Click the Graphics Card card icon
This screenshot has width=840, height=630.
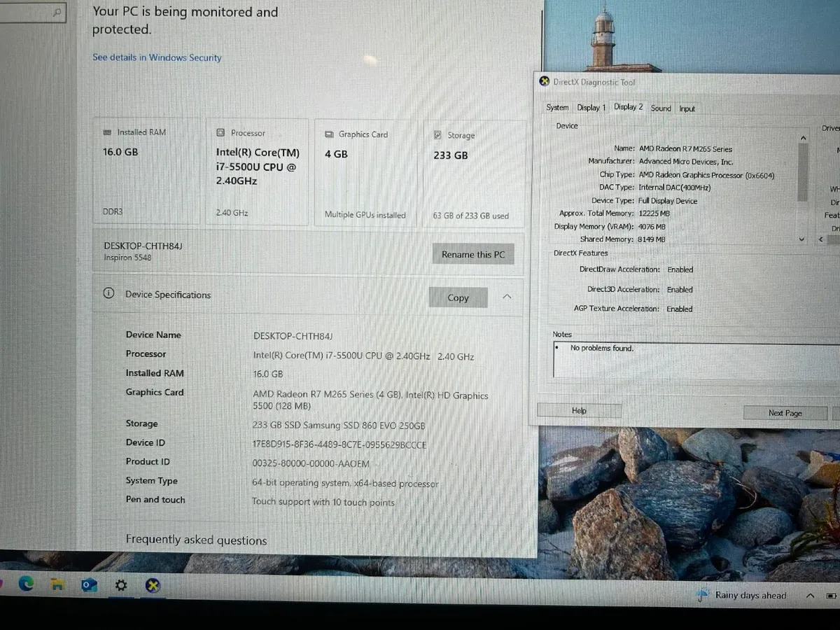[x=329, y=134]
